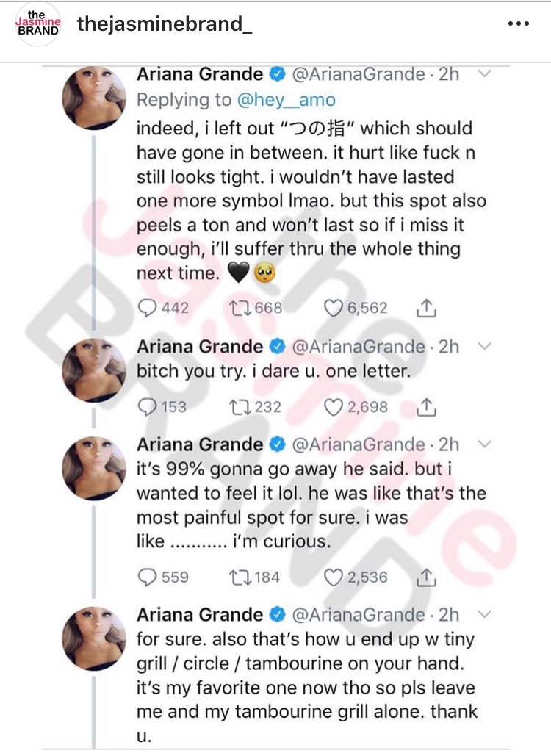
Task: Open the thejasminebrand_ account name
Action: point(165,24)
